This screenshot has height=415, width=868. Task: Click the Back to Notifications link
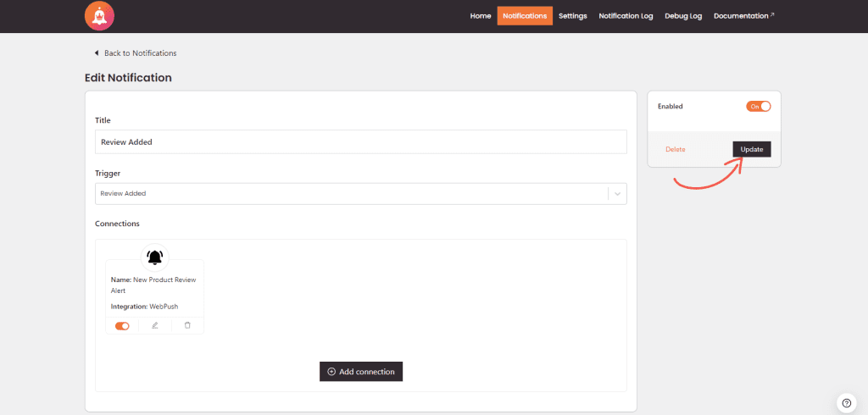pos(140,53)
